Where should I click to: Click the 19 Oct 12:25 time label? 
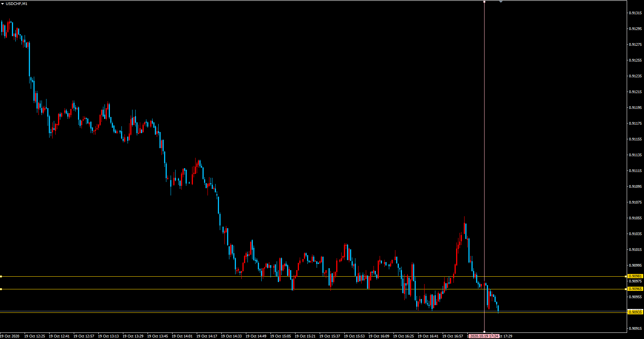pos(35,336)
